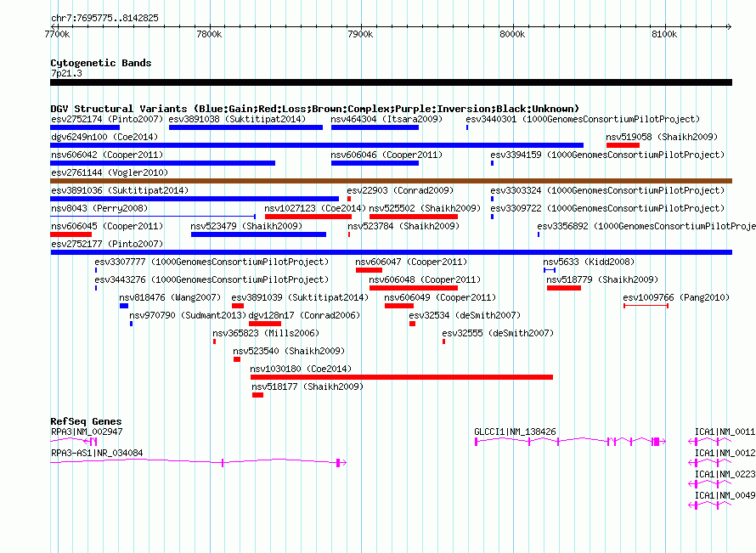Open the nsv606048 (Cooper2011) label

[425, 279]
